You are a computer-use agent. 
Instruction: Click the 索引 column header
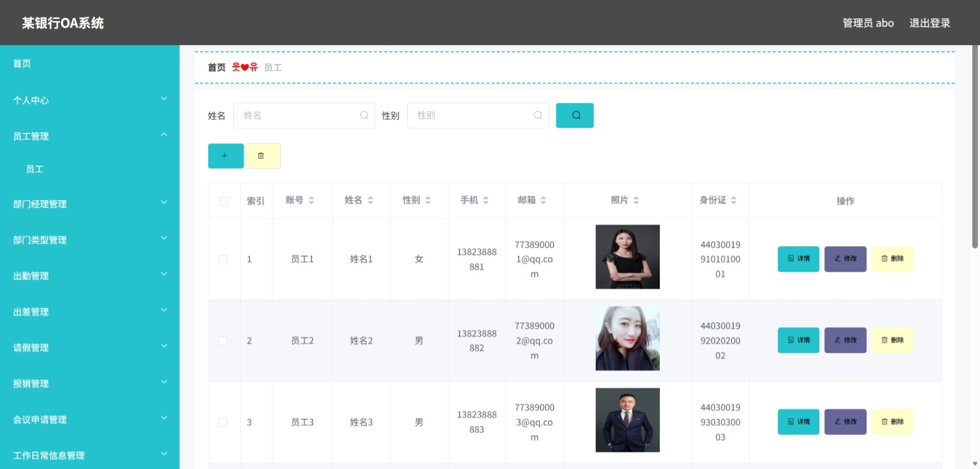(x=256, y=201)
